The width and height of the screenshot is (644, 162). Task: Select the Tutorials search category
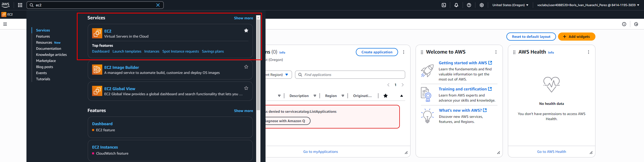(43, 79)
